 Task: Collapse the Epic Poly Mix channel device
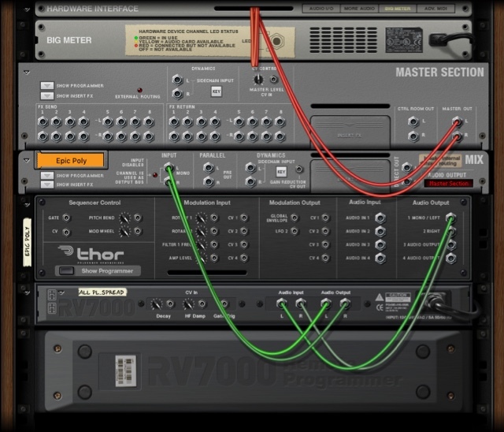[x=27, y=160]
